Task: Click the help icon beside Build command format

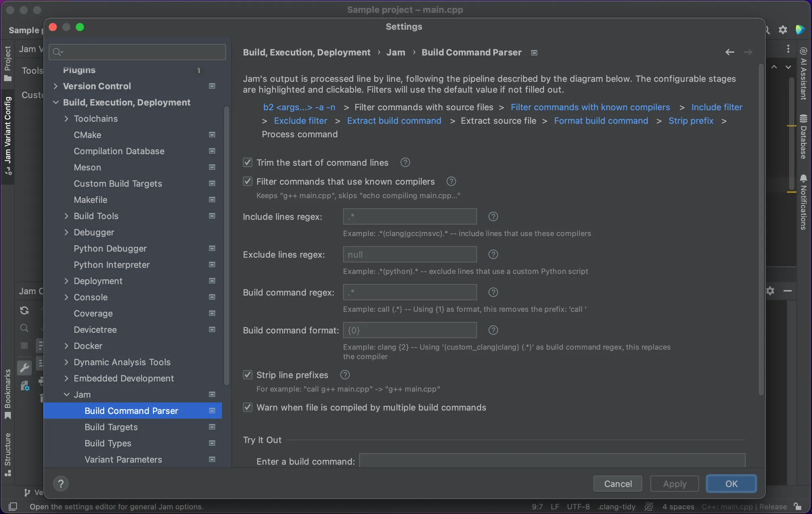Action: (x=493, y=330)
